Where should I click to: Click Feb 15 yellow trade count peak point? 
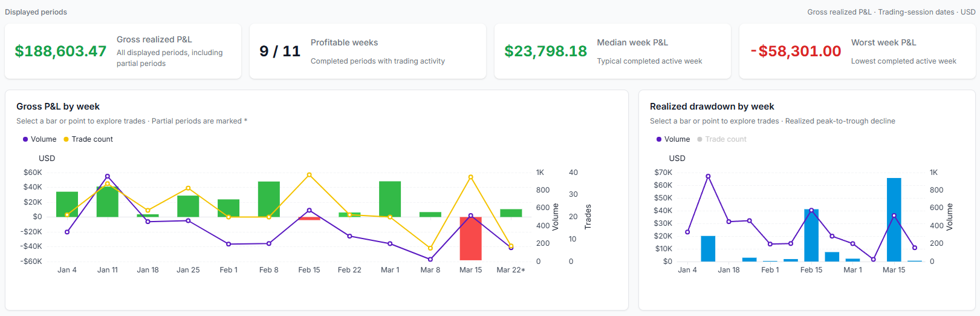[x=309, y=175]
